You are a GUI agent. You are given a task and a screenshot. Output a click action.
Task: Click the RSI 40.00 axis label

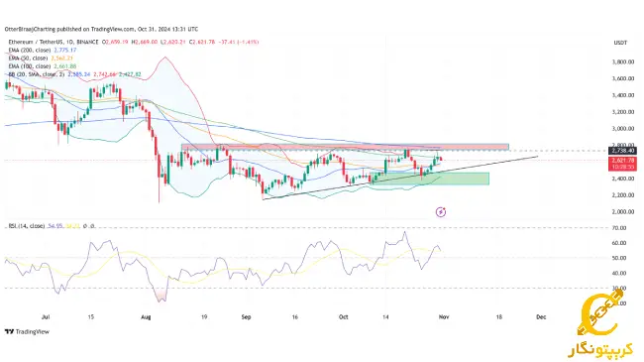pyautogui.click(x=619, y=273)
